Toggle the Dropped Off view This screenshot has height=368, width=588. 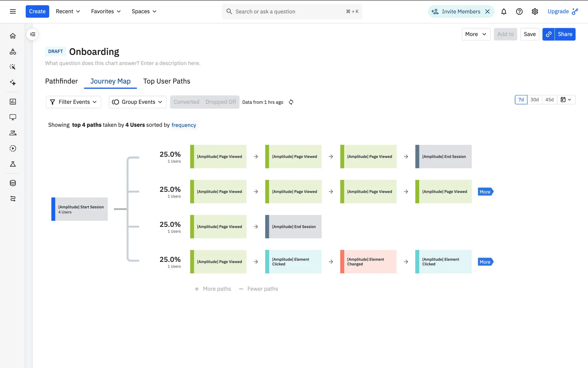[x=221, y=102]
